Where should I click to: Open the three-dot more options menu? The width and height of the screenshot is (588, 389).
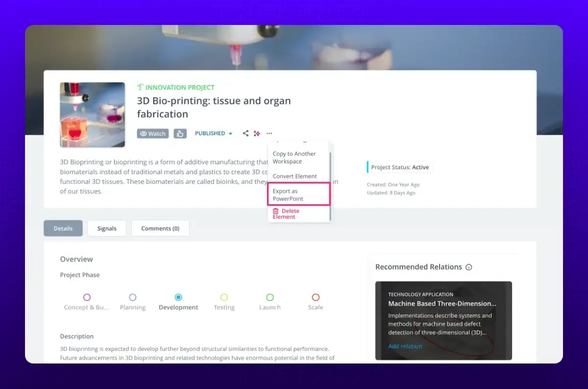(269, 133)
